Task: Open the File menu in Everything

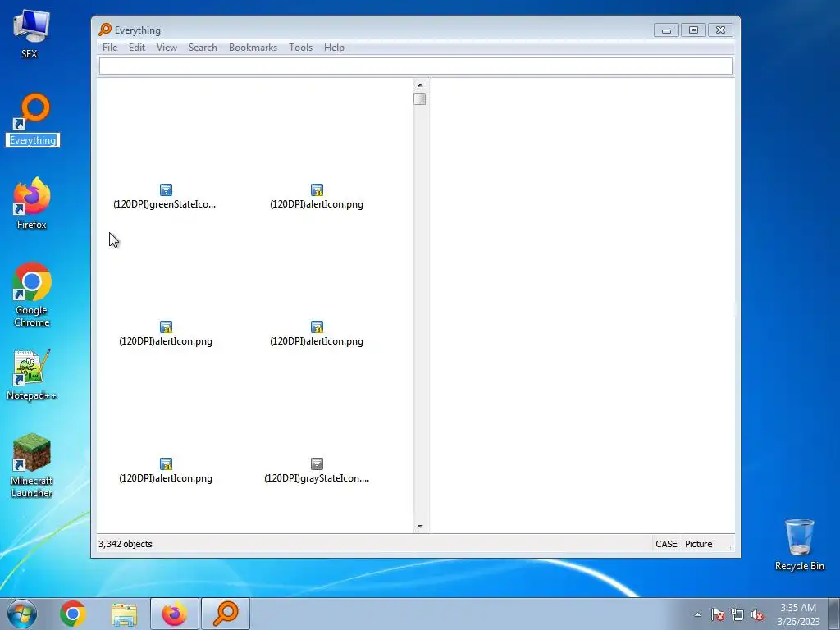Action: 110,47
